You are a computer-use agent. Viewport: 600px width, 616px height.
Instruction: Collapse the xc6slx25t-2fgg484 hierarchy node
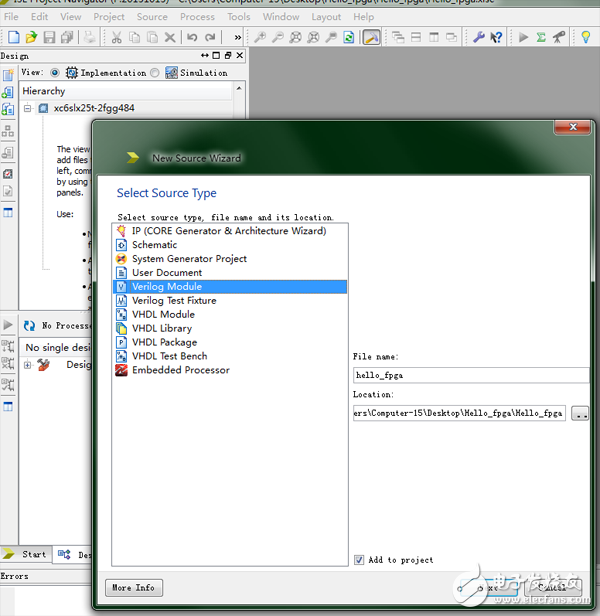tap(28, 108)
